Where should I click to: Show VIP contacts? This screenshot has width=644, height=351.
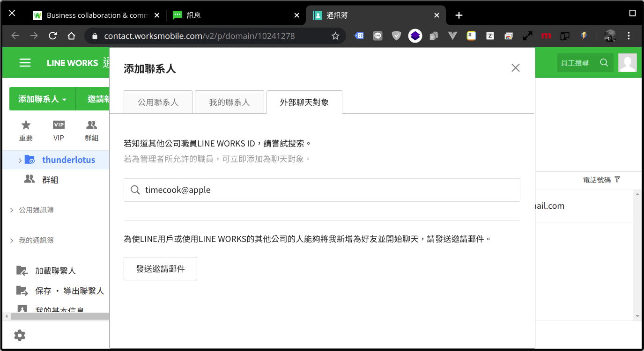tap(59, 131)
